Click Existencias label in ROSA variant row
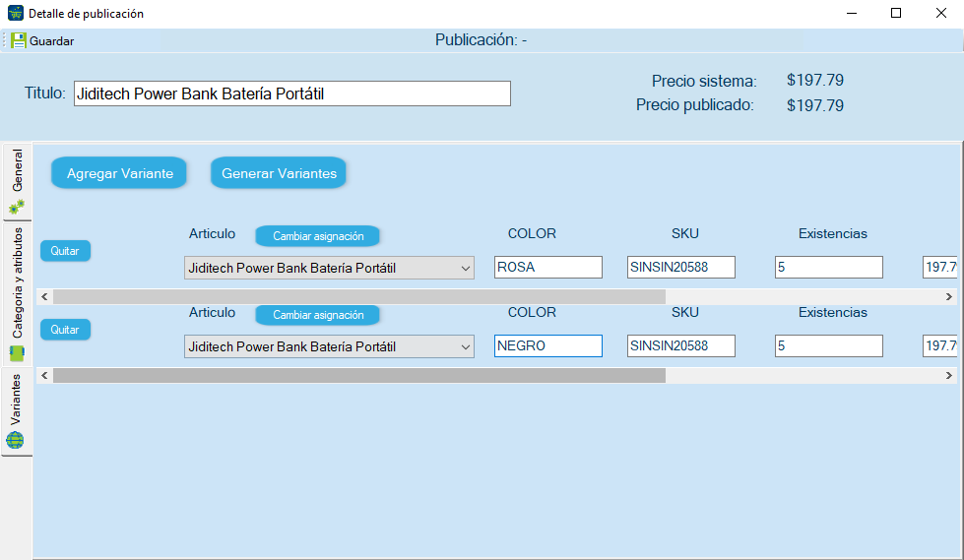The width and height of the screenshot is (964, 560). point(832,233)
